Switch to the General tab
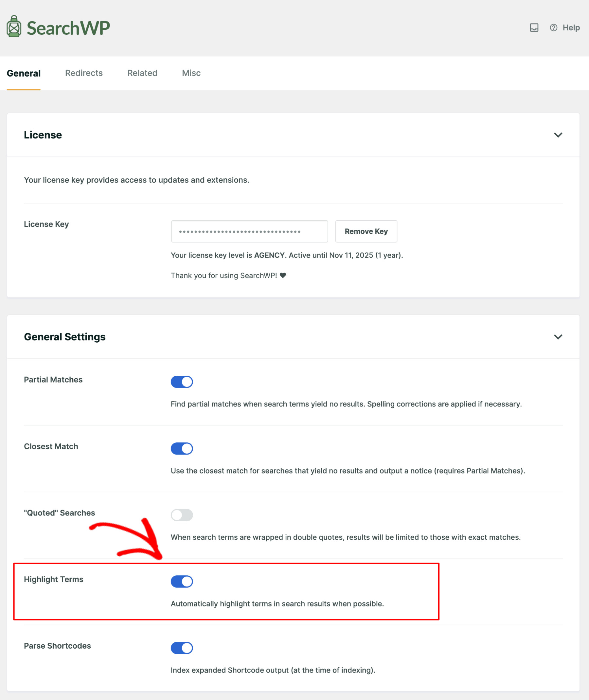The image size is (589, 700). 24,73
